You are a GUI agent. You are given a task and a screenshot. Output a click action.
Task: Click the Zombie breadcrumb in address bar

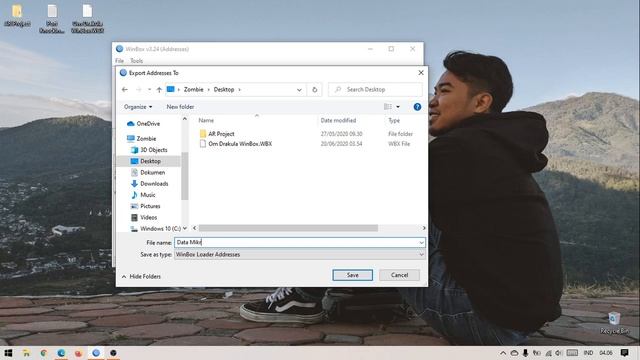(193, 89)
